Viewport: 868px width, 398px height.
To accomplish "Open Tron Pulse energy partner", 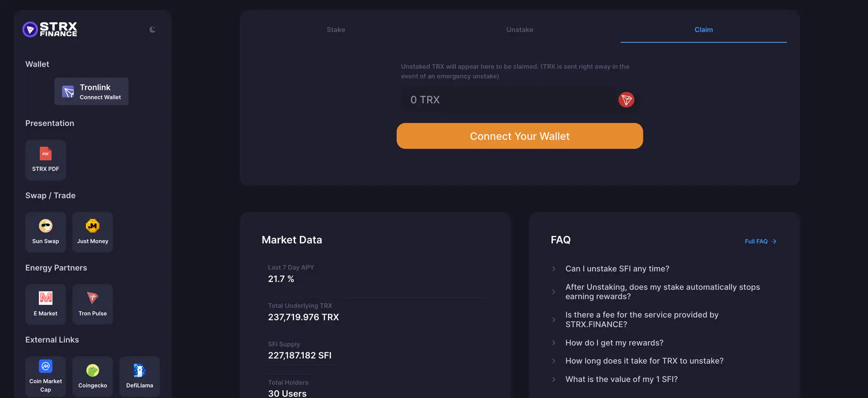I will click(93, 304).
